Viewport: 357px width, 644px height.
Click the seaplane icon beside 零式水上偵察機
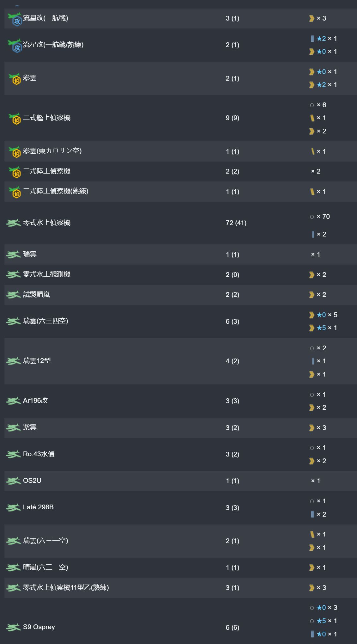point(13,223)
